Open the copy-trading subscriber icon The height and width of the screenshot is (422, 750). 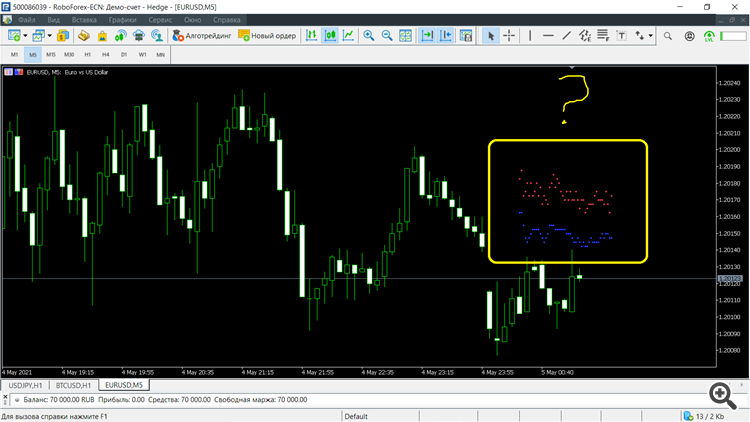(x=157, y=35)
